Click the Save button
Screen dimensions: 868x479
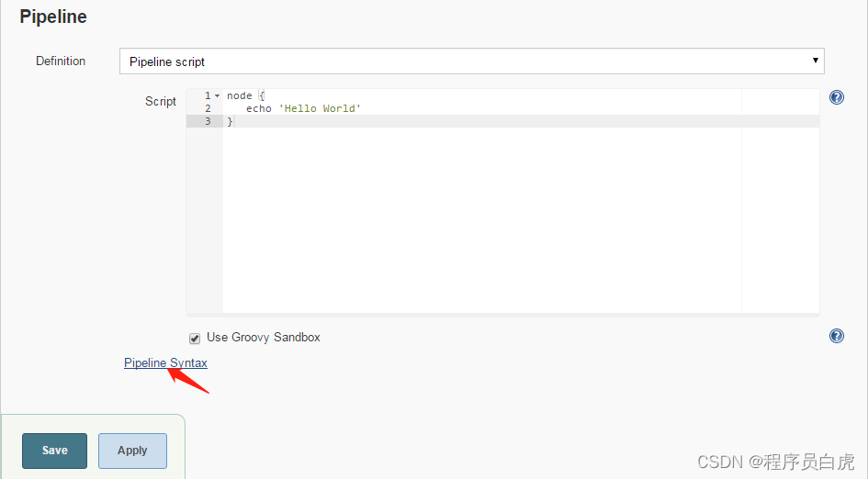pyautogui.click(x=55, y=451)
